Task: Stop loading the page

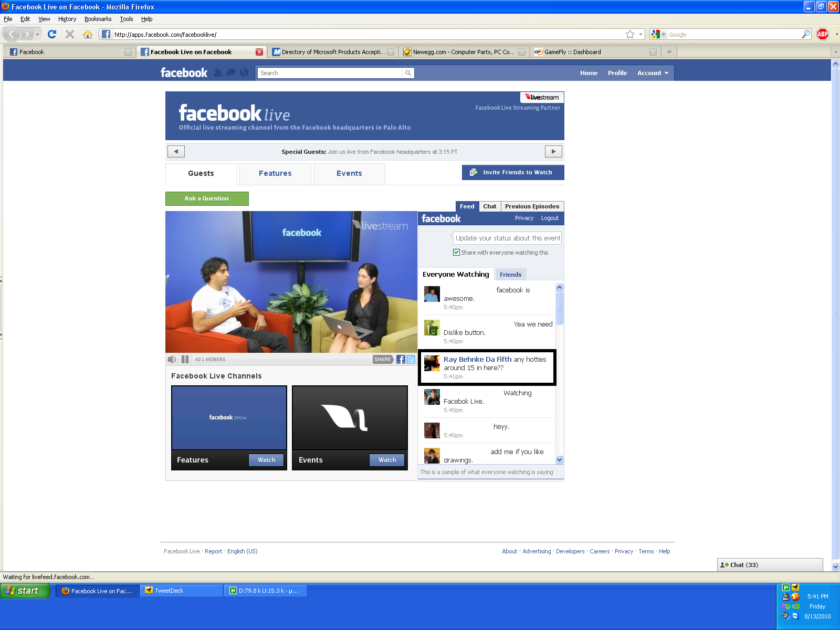Action: pyautogui.click(x=69, y=34)
